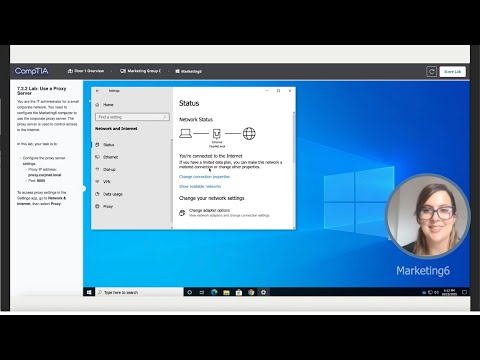This screenshot has width=480, height=360.
Task: Click the network icon in system tray
Action: point(430,292)
